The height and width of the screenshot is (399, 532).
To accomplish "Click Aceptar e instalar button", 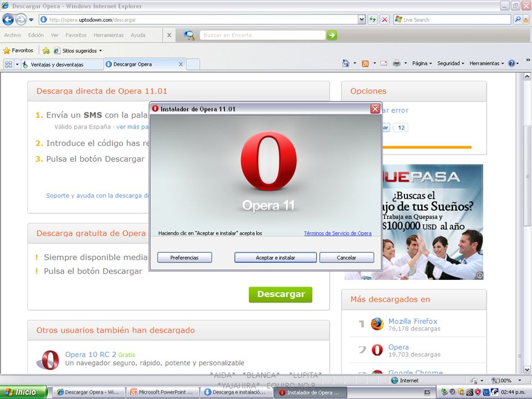I will [275, 258].
